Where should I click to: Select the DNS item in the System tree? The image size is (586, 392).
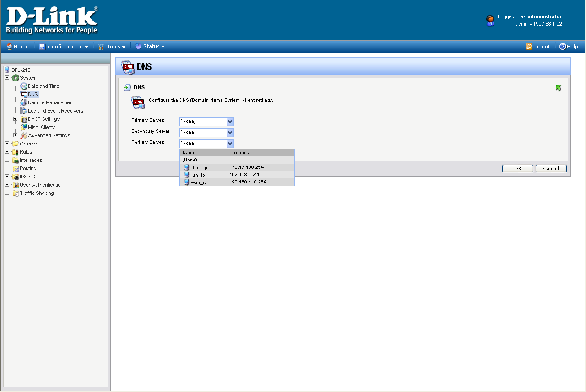coord(33,94)
